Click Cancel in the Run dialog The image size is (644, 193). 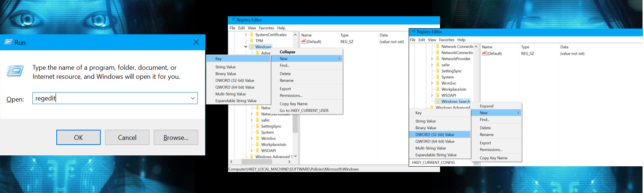(x=127, y=137)
